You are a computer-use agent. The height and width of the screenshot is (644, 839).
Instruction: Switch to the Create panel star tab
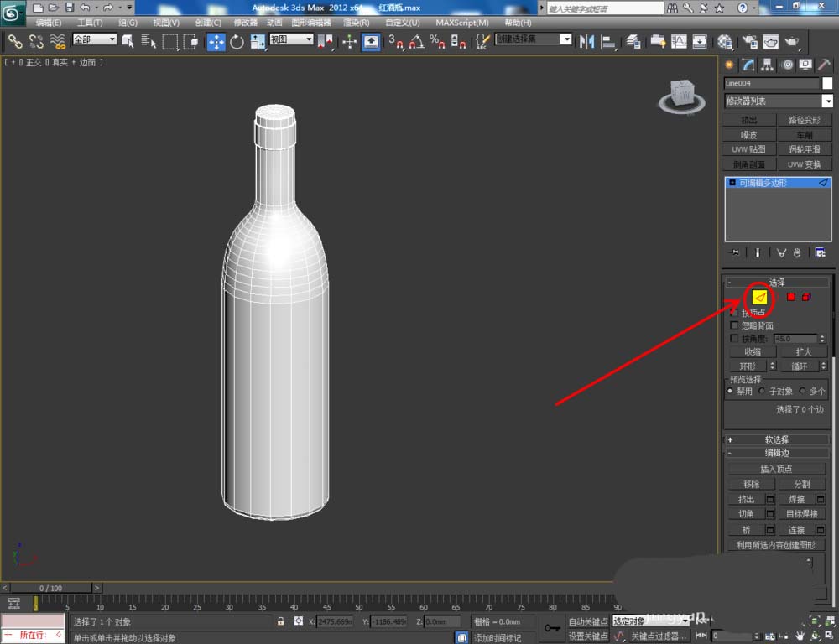tap(729, 65)
